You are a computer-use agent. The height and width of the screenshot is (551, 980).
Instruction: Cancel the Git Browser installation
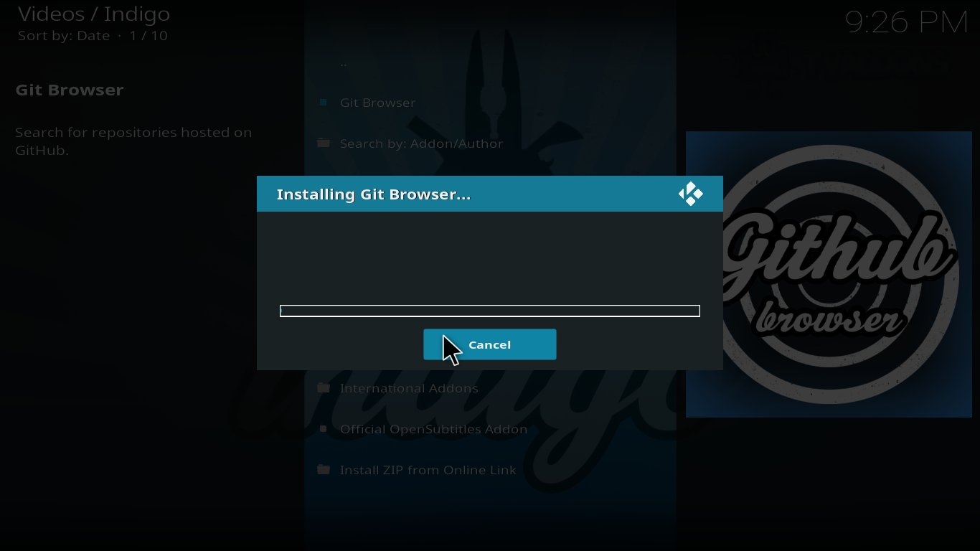pyautogui.click(x=490, y=344)
